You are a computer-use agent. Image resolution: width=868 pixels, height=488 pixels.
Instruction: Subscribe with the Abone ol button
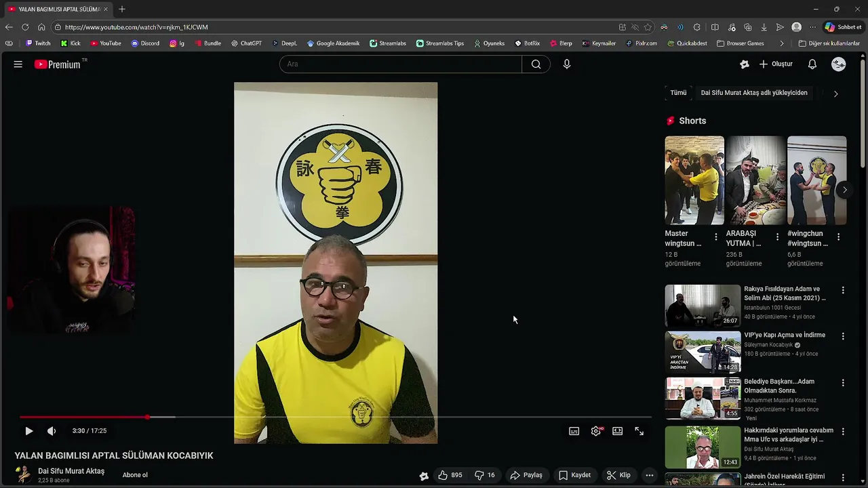coord(135,475)
